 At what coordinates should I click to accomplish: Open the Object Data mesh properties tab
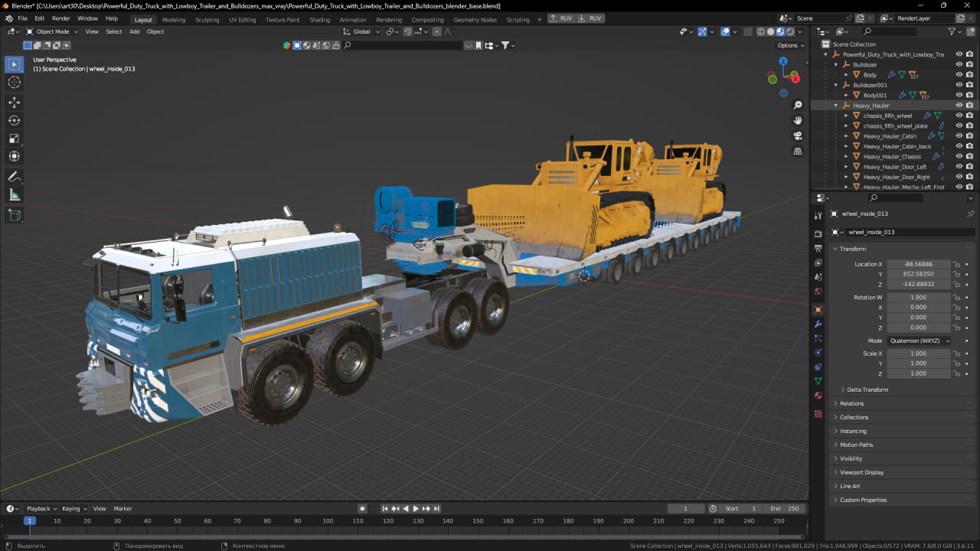point(818,381)
